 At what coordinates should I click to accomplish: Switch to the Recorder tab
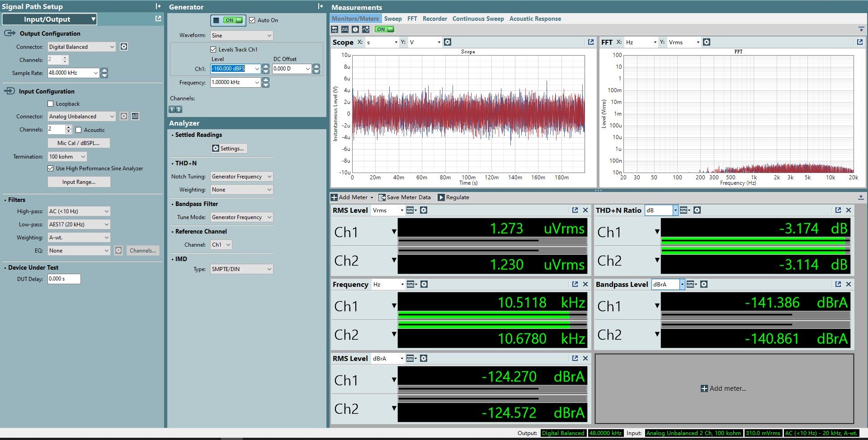(x=434, y=19)
